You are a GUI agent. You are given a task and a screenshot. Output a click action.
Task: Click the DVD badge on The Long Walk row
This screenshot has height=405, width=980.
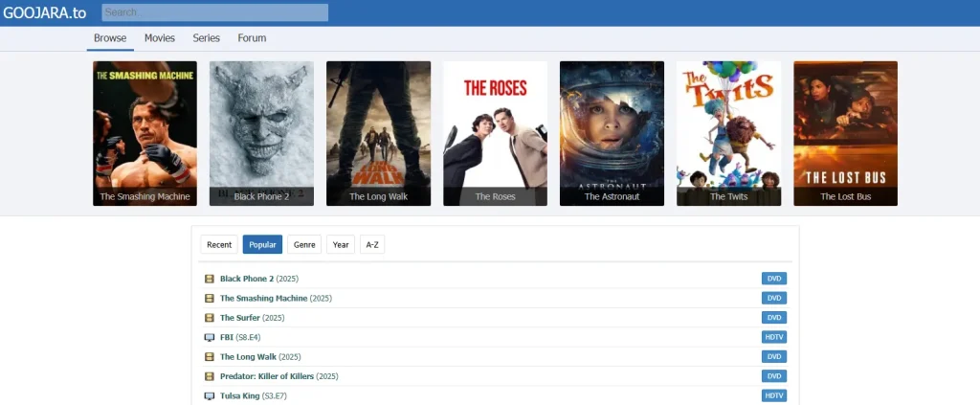click(x=773, y=357)
